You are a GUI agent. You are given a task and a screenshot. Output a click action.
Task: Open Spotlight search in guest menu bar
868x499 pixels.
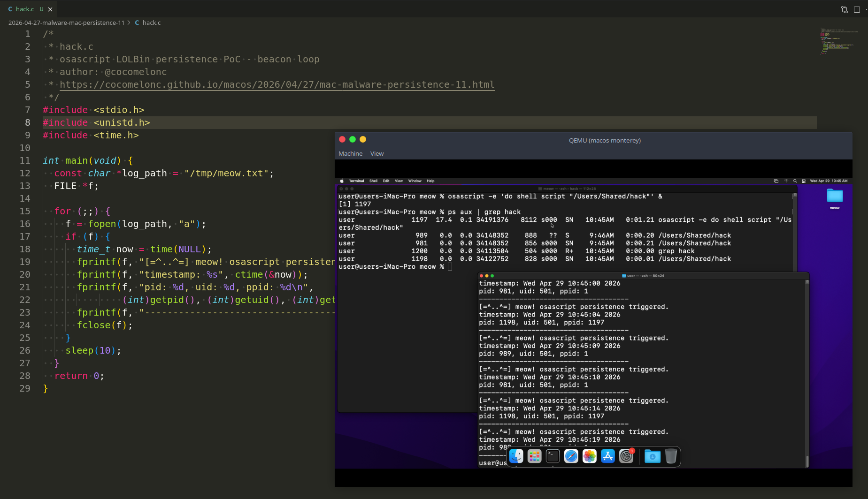[795, 181]
